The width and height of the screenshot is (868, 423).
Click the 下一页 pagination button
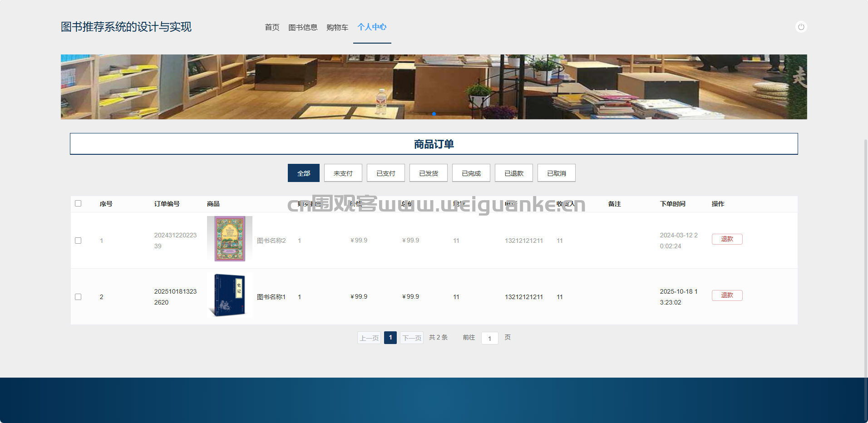(x=412, y=338)
